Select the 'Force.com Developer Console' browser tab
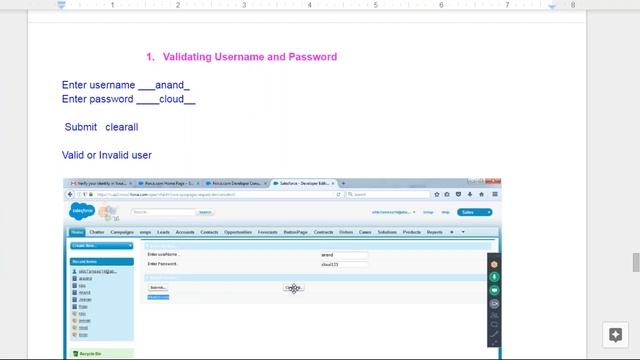 236,184
